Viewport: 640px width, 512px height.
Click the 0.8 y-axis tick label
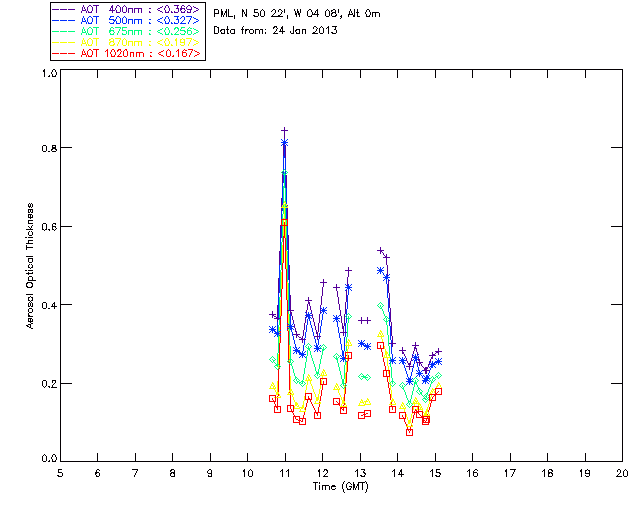[x=49, y=148]
